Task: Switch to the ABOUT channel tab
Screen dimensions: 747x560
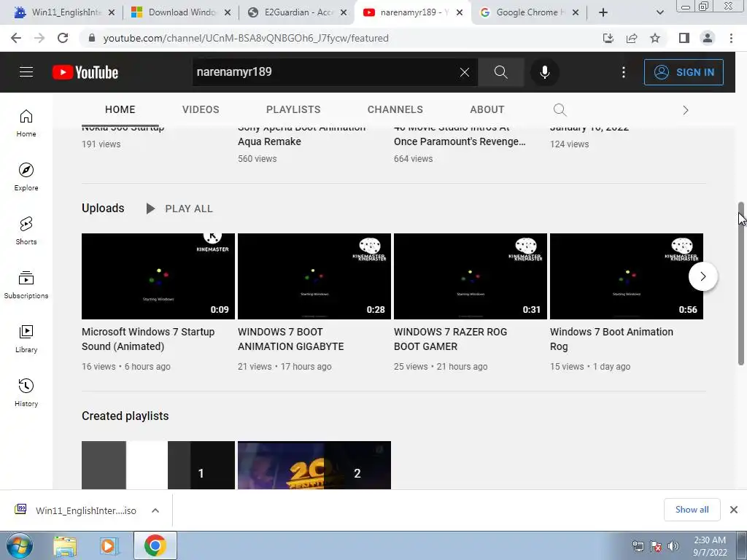Action: 487,109
